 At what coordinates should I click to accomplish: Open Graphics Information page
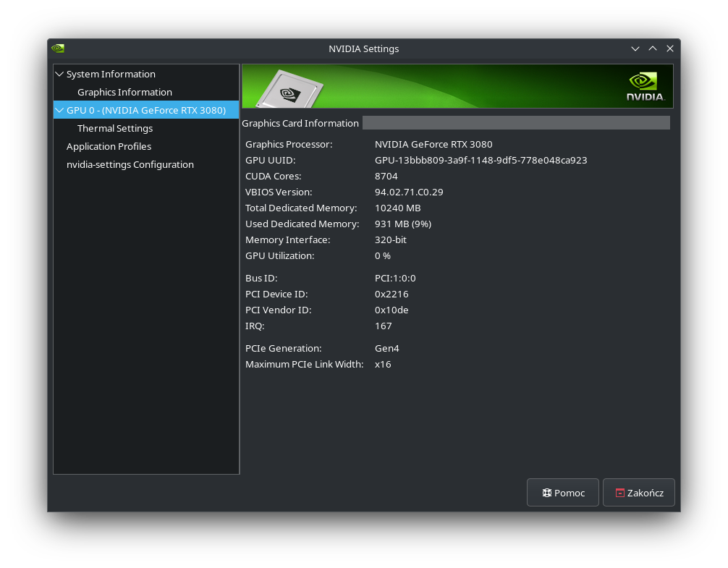point(124,92)
